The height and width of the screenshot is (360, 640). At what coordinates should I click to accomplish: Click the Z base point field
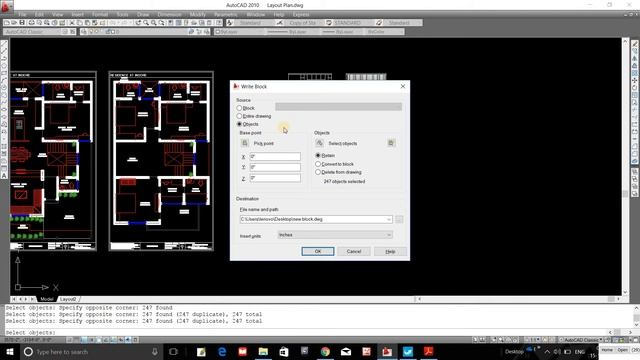pos(275,178)
